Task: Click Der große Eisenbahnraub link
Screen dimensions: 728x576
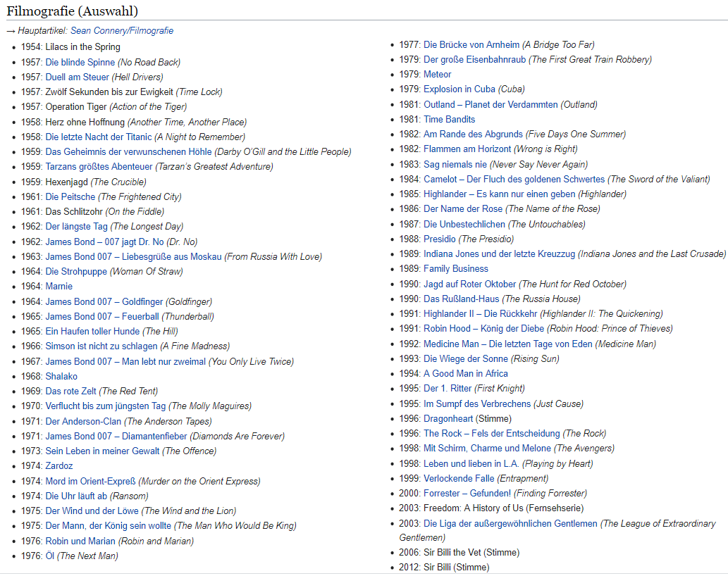Action: 475,59
